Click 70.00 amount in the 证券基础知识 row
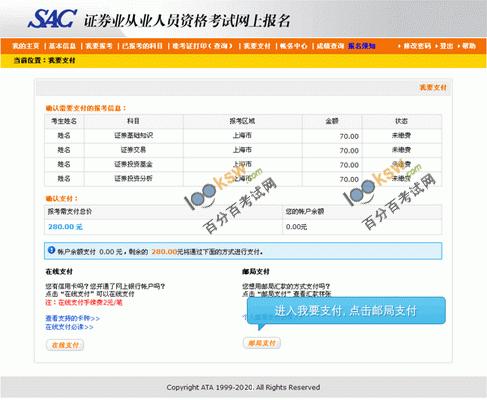 [349, 136]
